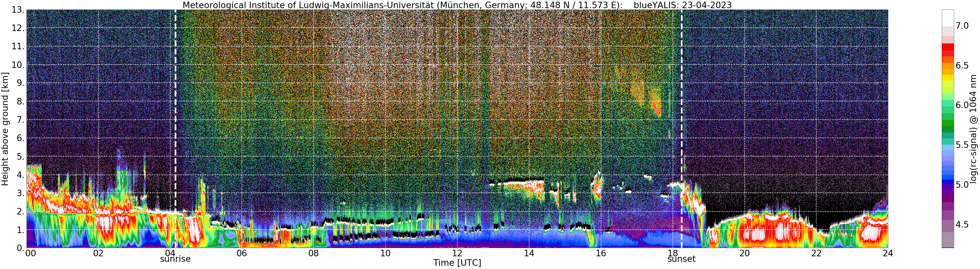Click the colorbar label 'log(rc-signal) @ 1064 nm'
The width and height of the screenshot is (980, 269).
(x=974, y=129)
